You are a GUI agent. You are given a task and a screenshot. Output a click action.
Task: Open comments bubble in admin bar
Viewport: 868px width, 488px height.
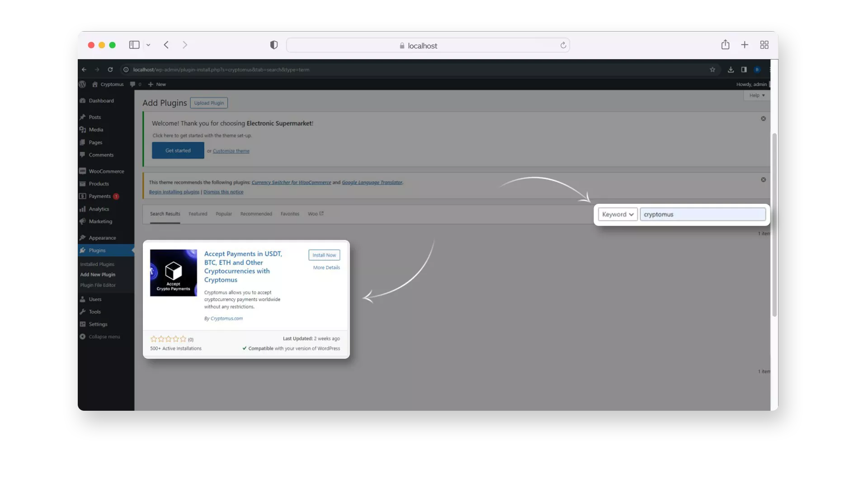[x=136, y=84]
